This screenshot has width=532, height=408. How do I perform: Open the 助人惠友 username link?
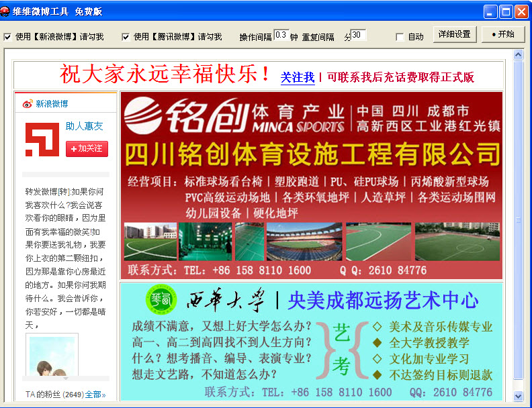84,126
